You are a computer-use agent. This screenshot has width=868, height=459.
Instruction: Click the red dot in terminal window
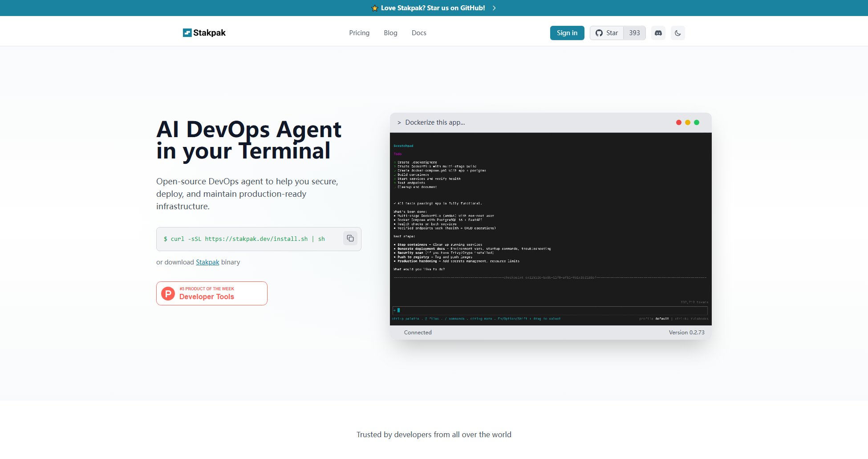tap(678, 122)
